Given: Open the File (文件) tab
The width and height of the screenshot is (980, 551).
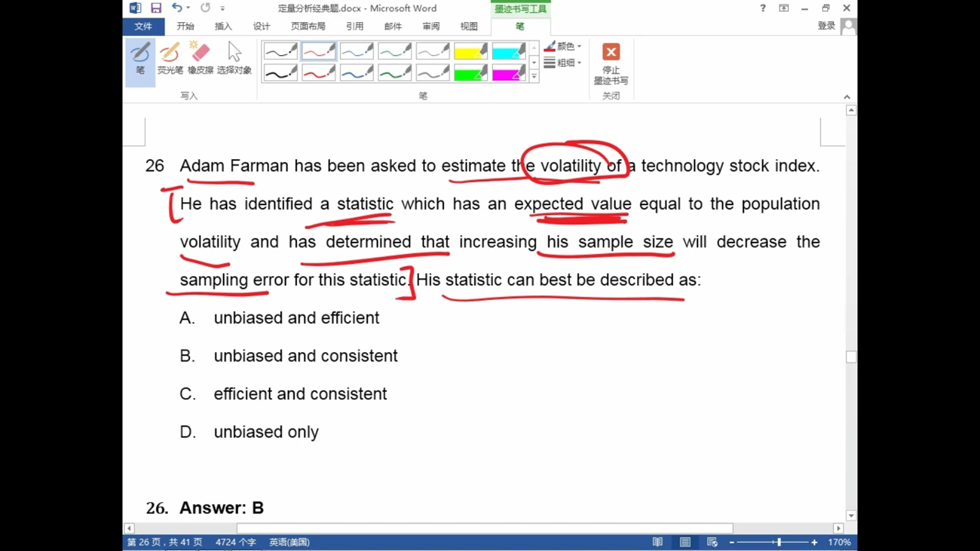Looking at the screenshot, I should coord(143,26).
